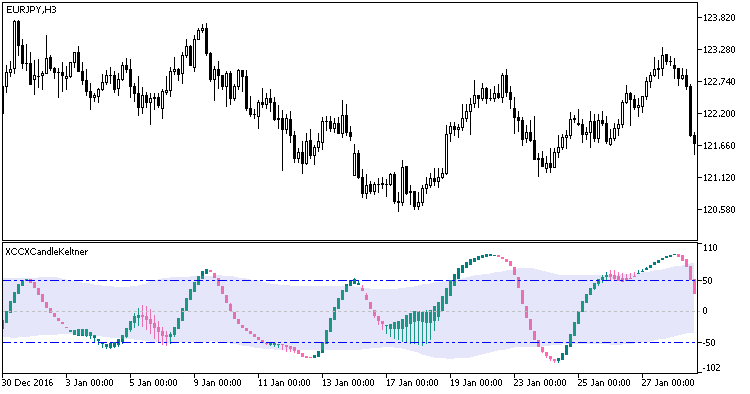This screenshot has width=750, height=394.
Task: Click the 19 Jan 00:00 date label
Action: pyautogui.click(x=476, y=383)
